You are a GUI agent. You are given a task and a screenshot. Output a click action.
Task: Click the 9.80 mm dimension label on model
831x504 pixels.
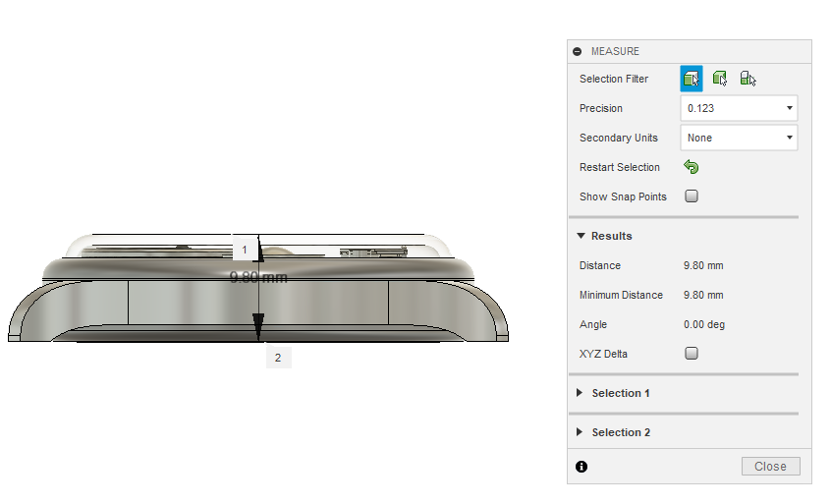[x=258, y=277]
